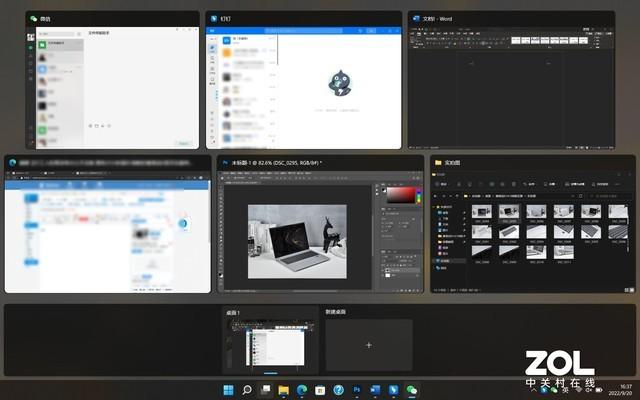Click the green send button in the 微信 chat

point(184,143)
